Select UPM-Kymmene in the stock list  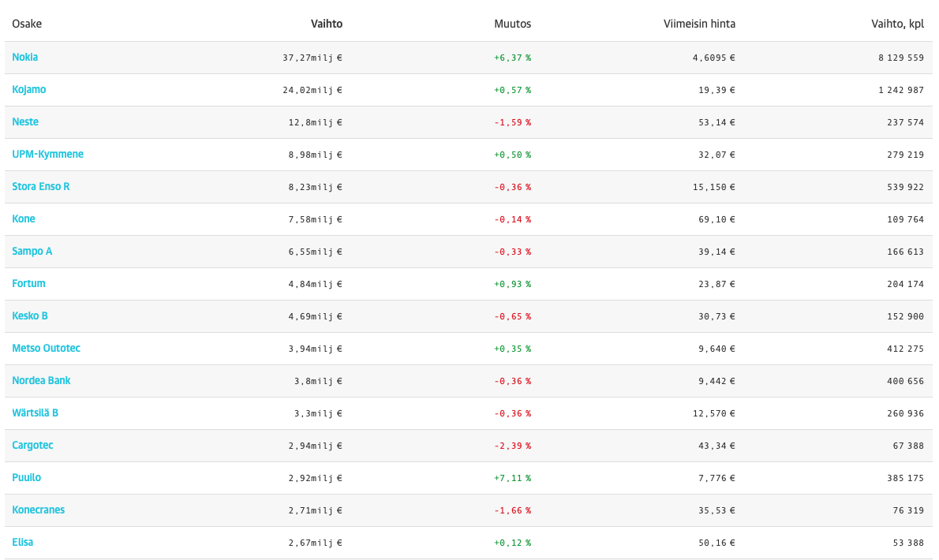click(x=47, y=155)
